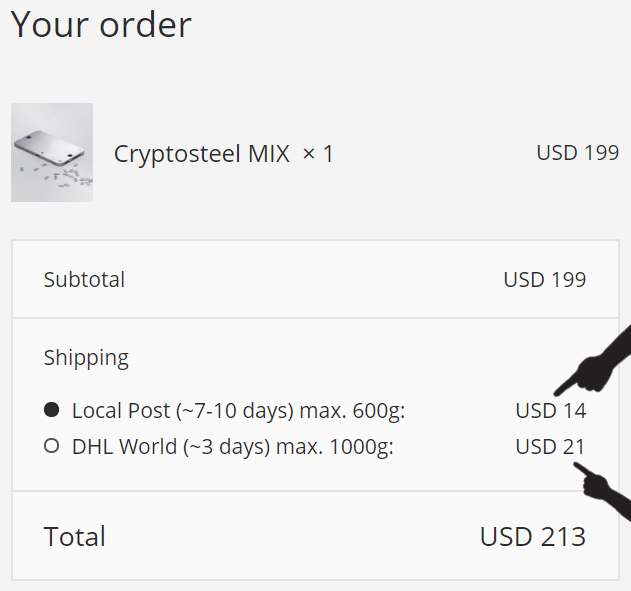Click the Local Post (~7-10 days) label
Image resolution: width=631 pixels, height=591 pixels.
(183, 411)
